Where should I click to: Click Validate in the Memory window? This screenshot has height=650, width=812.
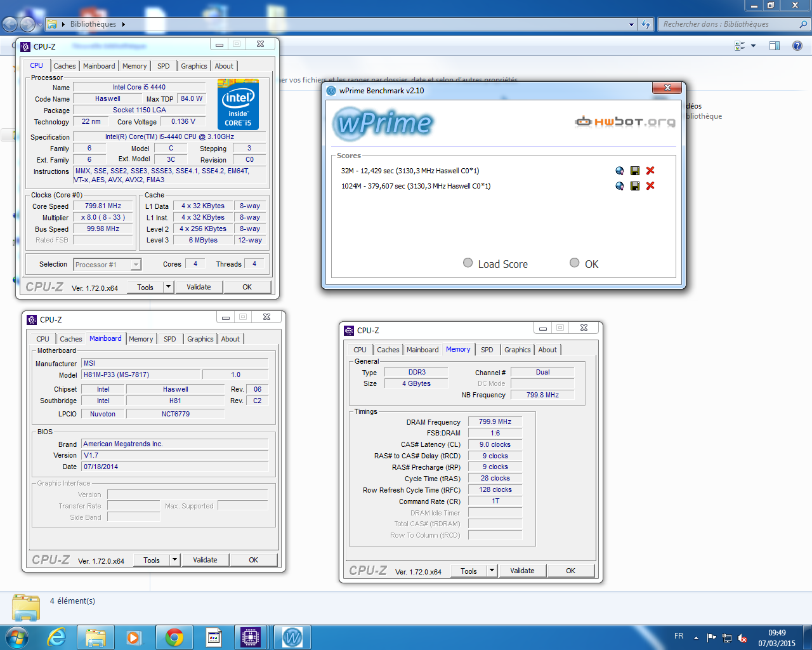522,571
